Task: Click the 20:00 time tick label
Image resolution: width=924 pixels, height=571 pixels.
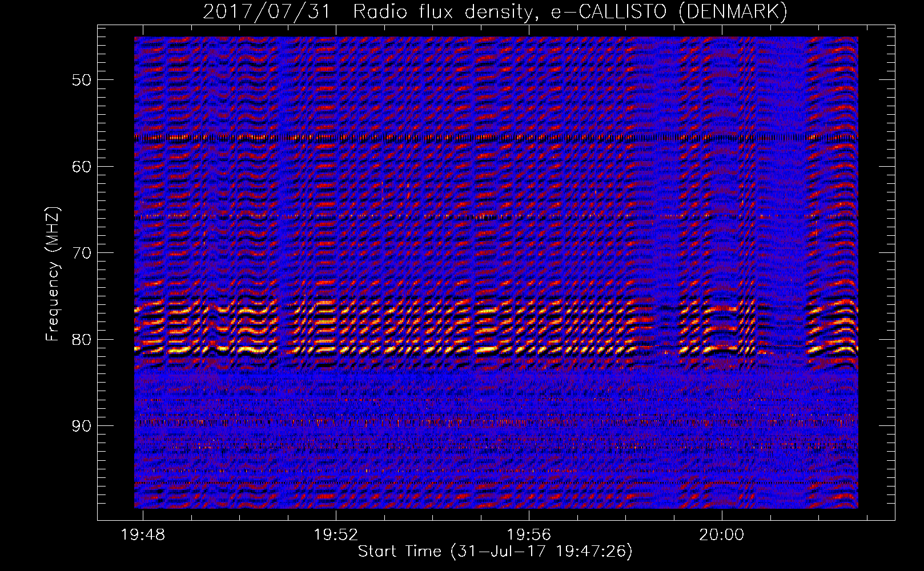Action: pos(722,534)
